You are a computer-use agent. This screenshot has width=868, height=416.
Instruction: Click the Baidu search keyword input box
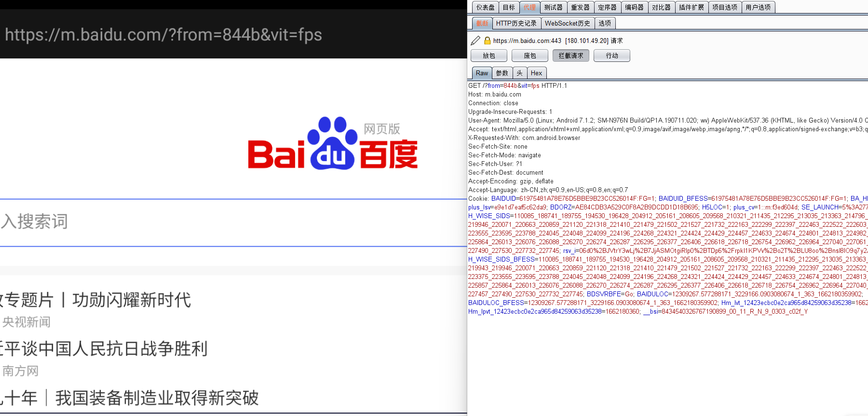233,222
